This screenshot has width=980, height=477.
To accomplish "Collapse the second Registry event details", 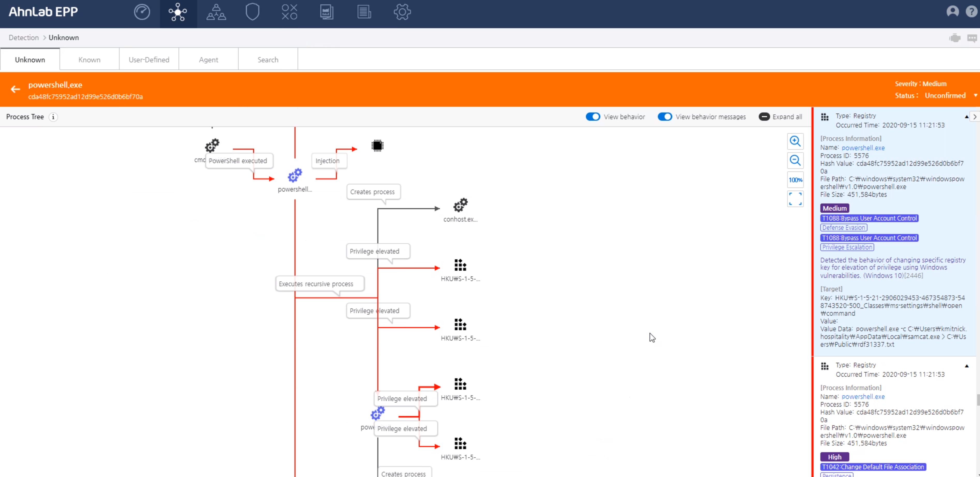I will [967, 366].
